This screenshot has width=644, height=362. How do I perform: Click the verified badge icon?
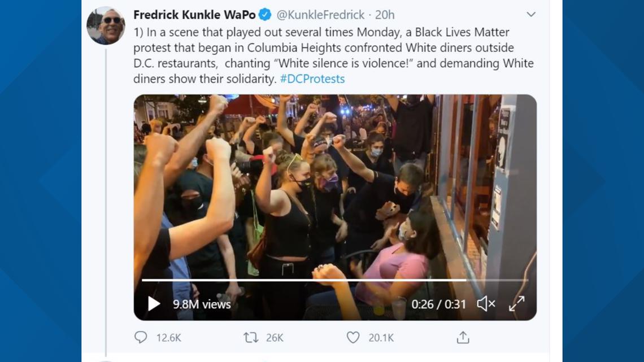[264, 15]
